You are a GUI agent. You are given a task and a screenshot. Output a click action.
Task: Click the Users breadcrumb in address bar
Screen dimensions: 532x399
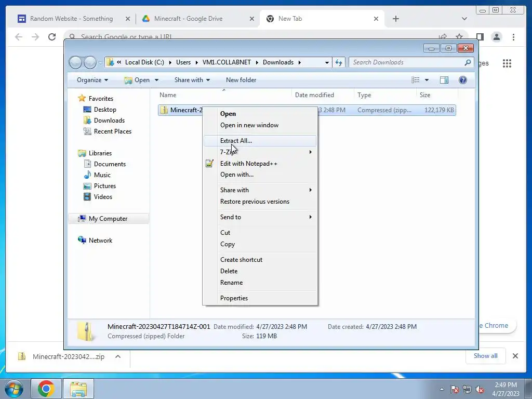(x=183, y=62)
